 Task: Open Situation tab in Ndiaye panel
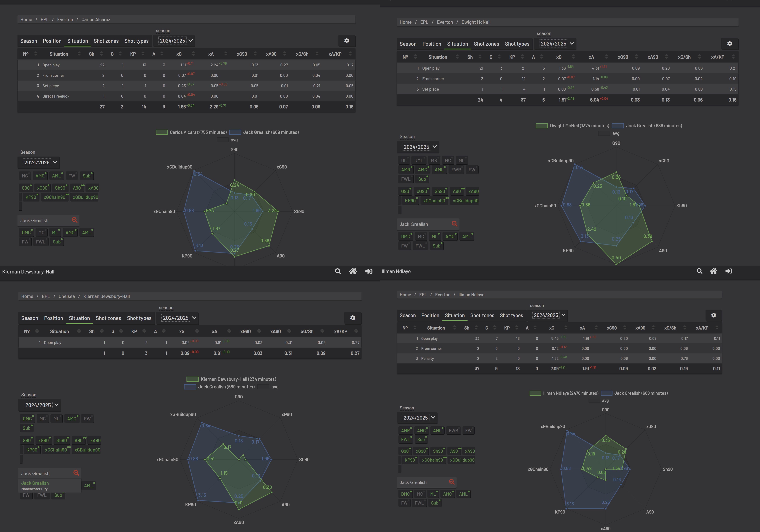455,316
